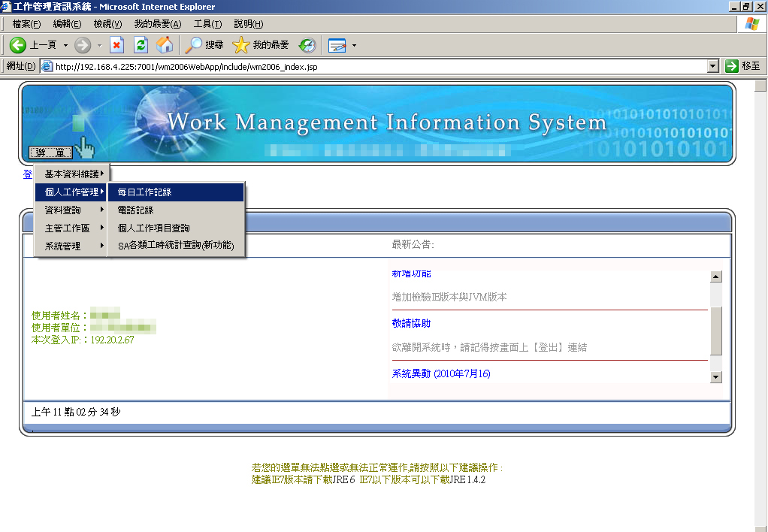Viewport: 768px width, 532px height.
Task: Click the 選單 button in banner
Action: [50, 153]
